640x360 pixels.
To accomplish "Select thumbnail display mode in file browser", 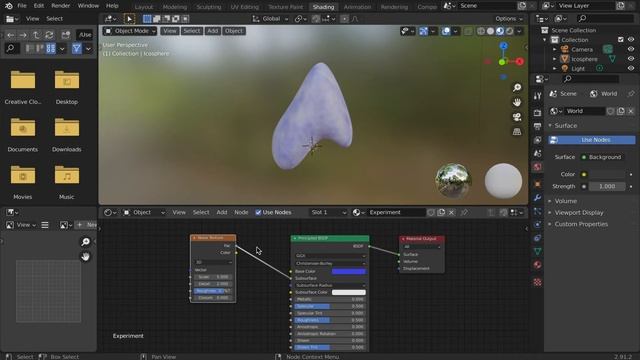I will [x=51, y=49].
